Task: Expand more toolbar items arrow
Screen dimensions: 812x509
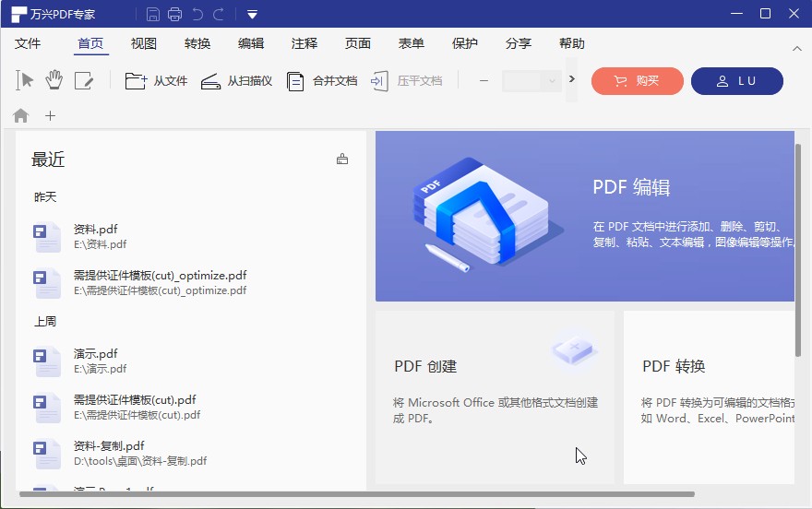Action: click(x=572, y=79)
